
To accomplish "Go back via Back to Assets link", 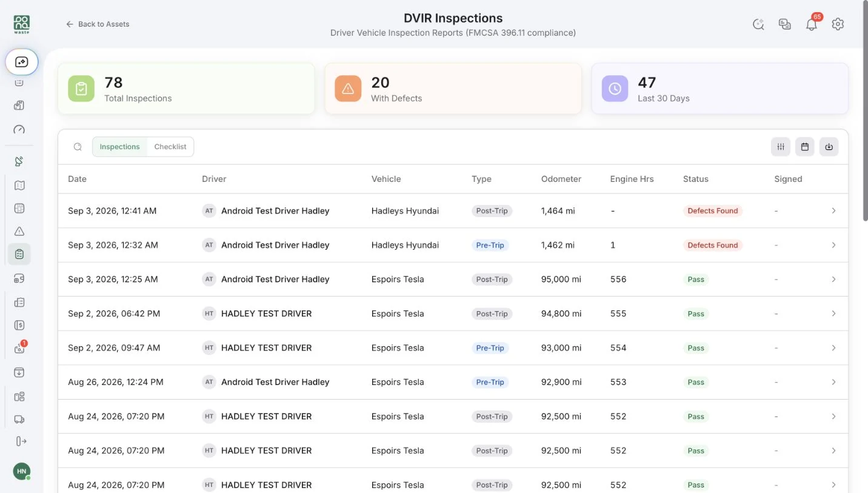I will (98, 24).
